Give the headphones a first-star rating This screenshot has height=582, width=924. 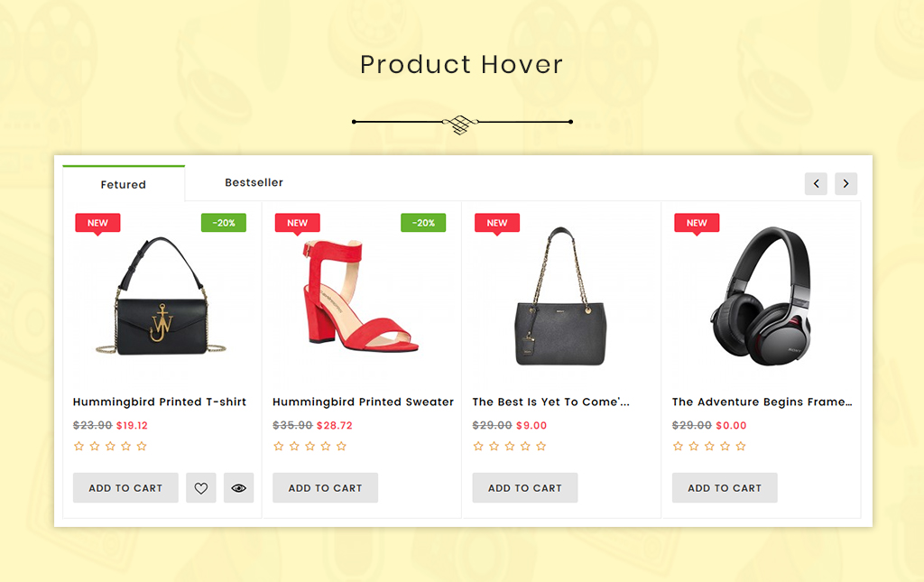(679, 446)
